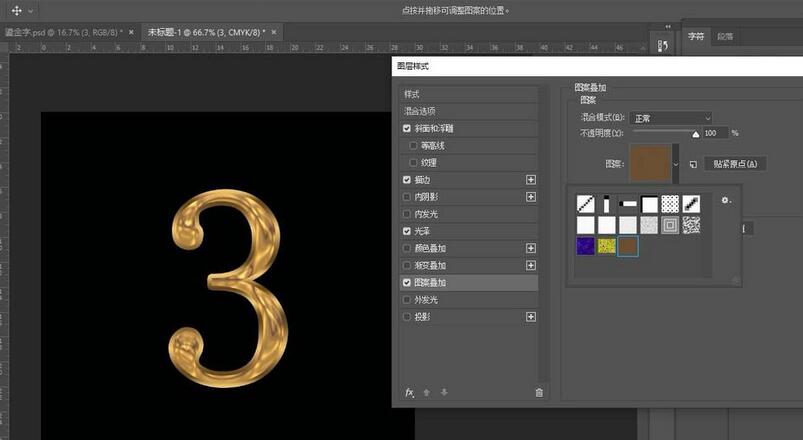Click the brown pattern preview swatch
Image resolution: width=803 pixels, height=440 pixels.
coord(650,163)
